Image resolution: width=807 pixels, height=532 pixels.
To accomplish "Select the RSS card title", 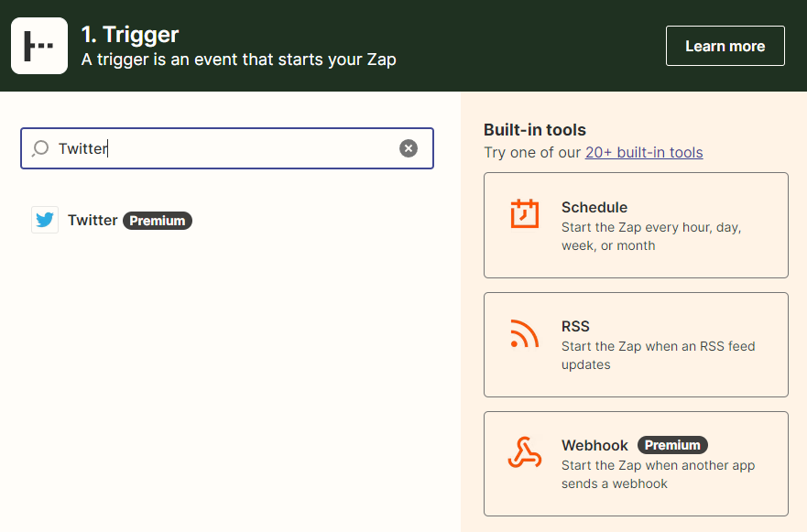I will pyautogui.click(x=575, y=326).
